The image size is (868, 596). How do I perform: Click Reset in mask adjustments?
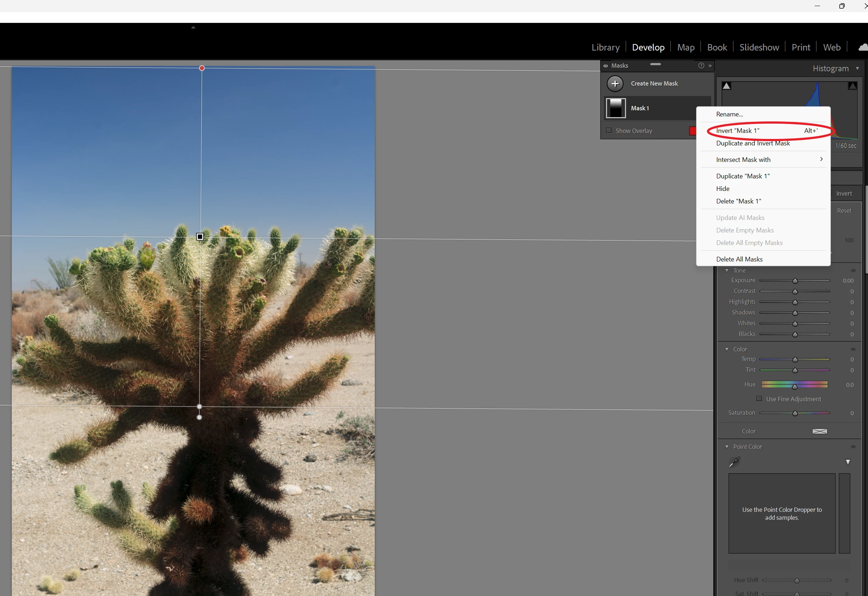tap(844, 211)
